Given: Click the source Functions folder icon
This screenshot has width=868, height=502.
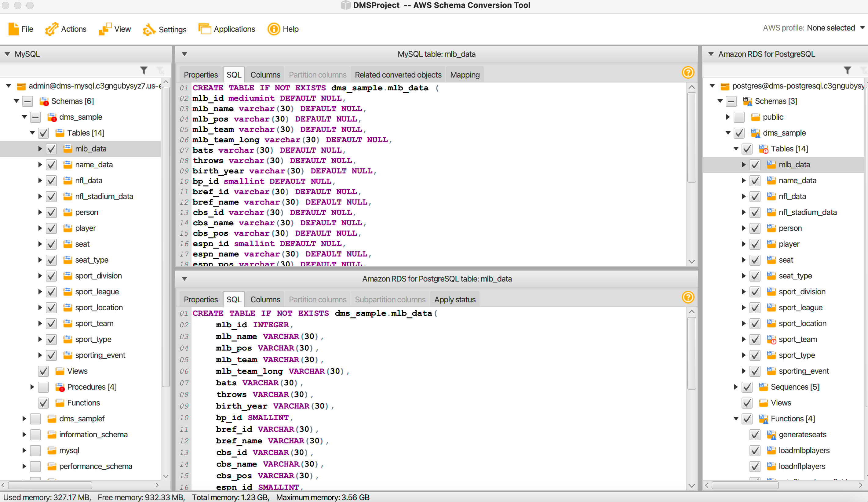Looking at the screenshot, I should tap(60, 403).
